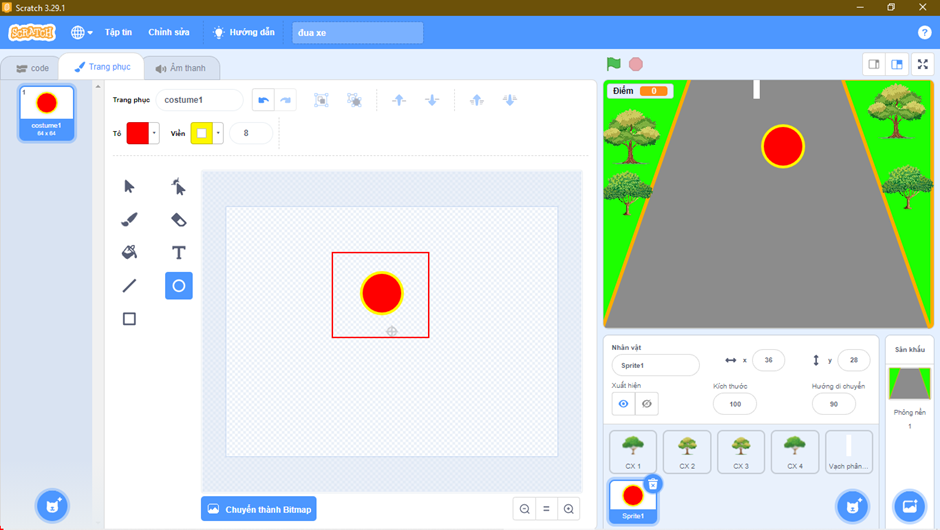Select the CX 3 tree sprite
The image size is (940, 530).
tap(741, 452)
